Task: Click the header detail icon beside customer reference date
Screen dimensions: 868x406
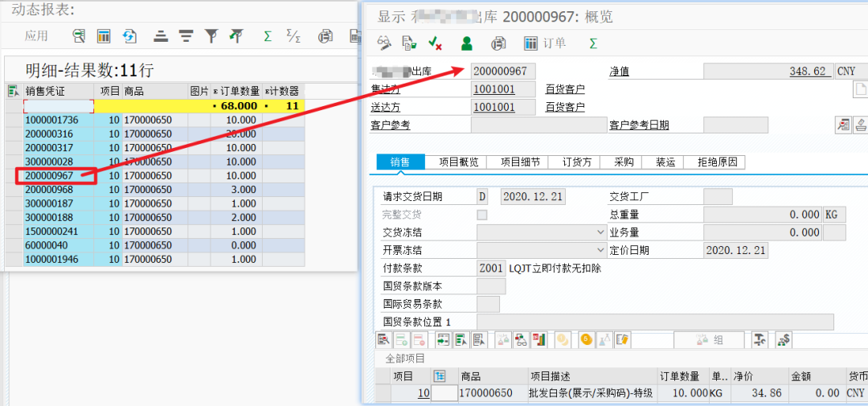Action: (x=843, y=125)
